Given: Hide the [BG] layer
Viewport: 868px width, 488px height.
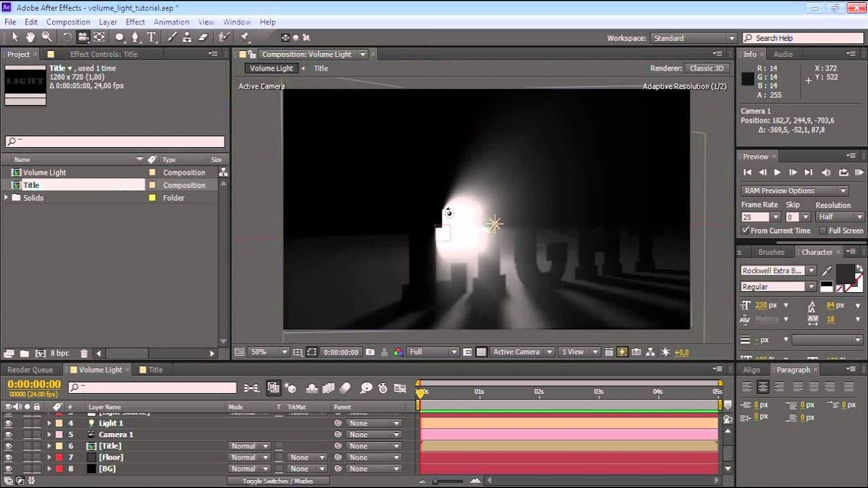Looking at the screenshot, I should 8,469.
